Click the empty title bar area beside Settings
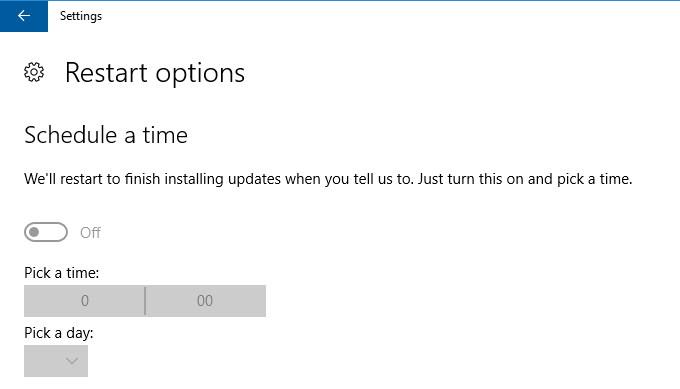The height and width of the screenshot is (389, 680). point(390,16)
